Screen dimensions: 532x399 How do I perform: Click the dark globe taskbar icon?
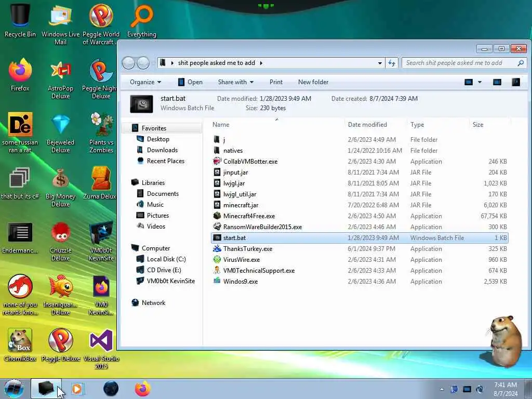(111, 389)
